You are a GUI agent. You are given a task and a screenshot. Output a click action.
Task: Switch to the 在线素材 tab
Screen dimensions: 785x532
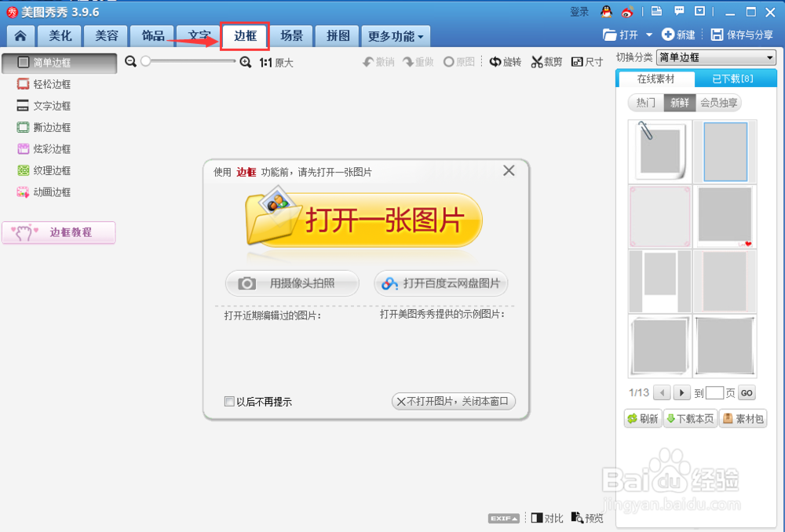[x=655, y=79]
